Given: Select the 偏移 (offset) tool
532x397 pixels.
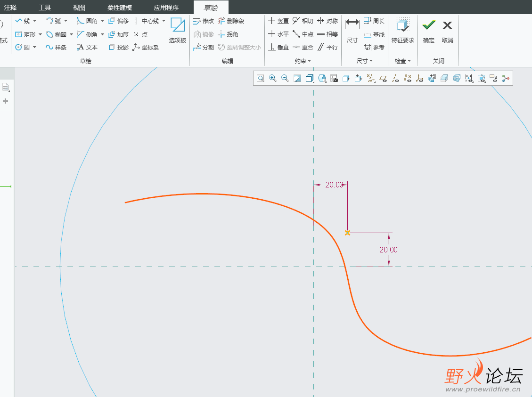Looking at the screenshot, I should tap(118, 21).
